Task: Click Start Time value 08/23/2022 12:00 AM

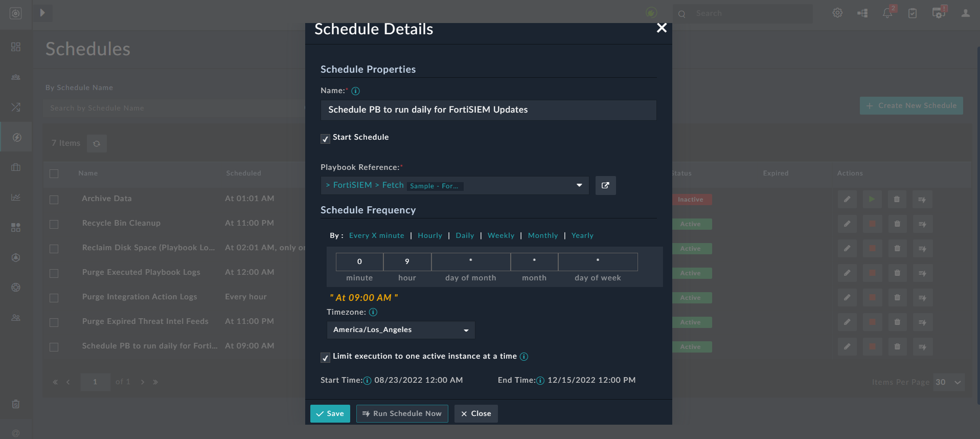Action: (x=419, y=380)
